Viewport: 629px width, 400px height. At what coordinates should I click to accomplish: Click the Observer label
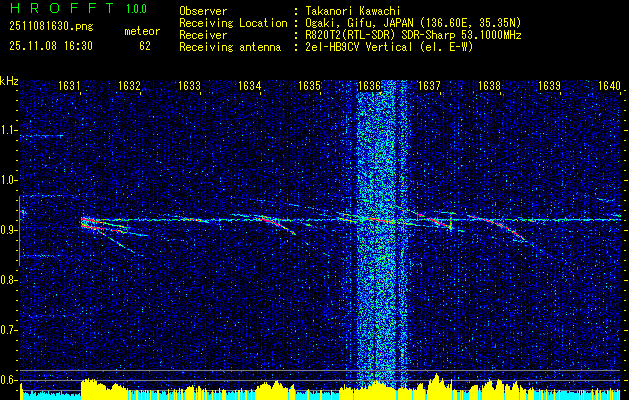203,11
